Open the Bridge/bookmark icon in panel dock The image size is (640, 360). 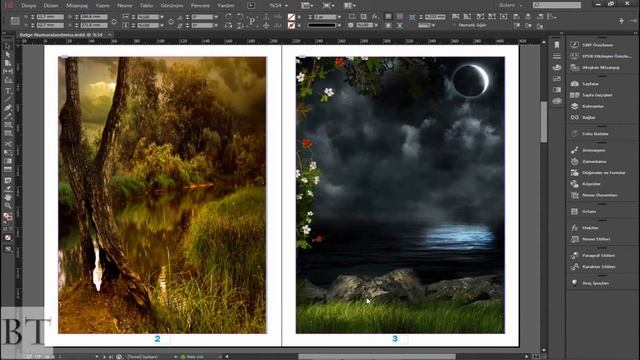point(557,45)
